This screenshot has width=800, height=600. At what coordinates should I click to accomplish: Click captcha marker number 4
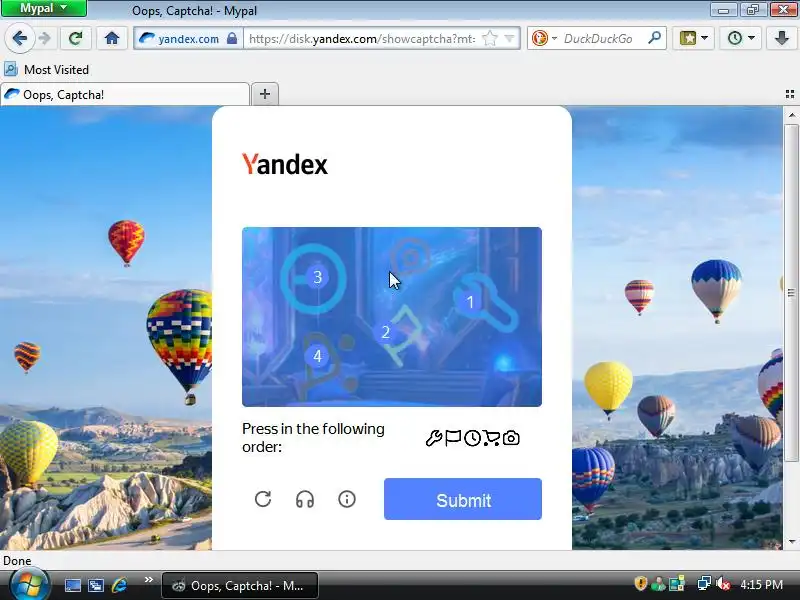pyautogui.click(x=317, y=356)
